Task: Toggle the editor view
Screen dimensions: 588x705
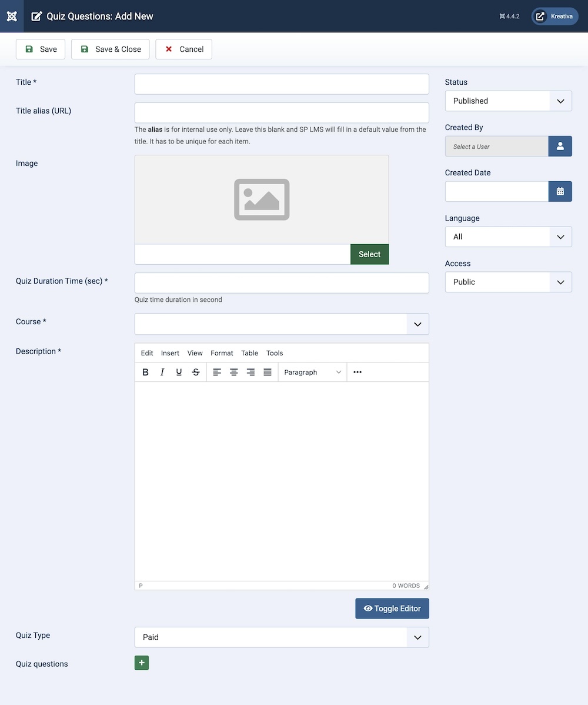Action: (392, 608)
